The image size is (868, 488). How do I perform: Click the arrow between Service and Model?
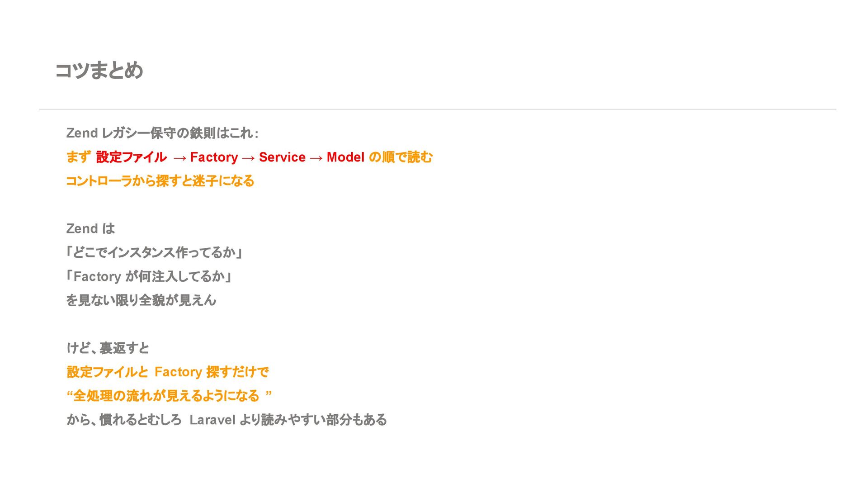click(316, 157)
